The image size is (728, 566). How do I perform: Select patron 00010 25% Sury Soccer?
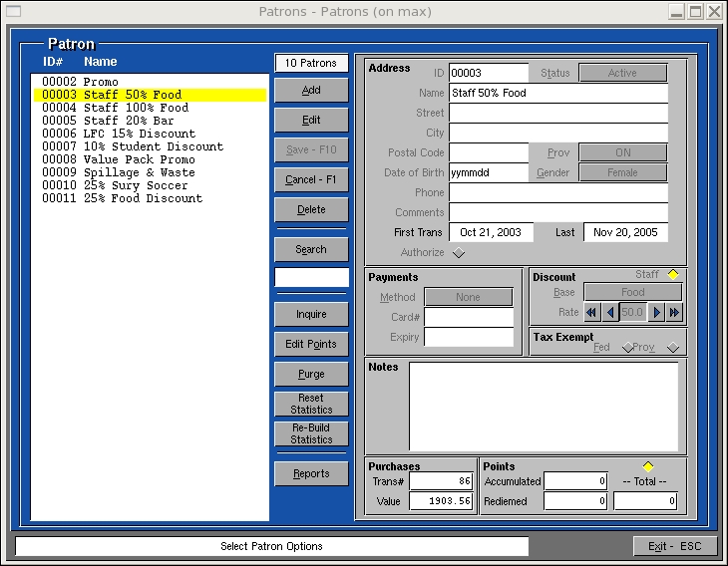tap(150, 185)
